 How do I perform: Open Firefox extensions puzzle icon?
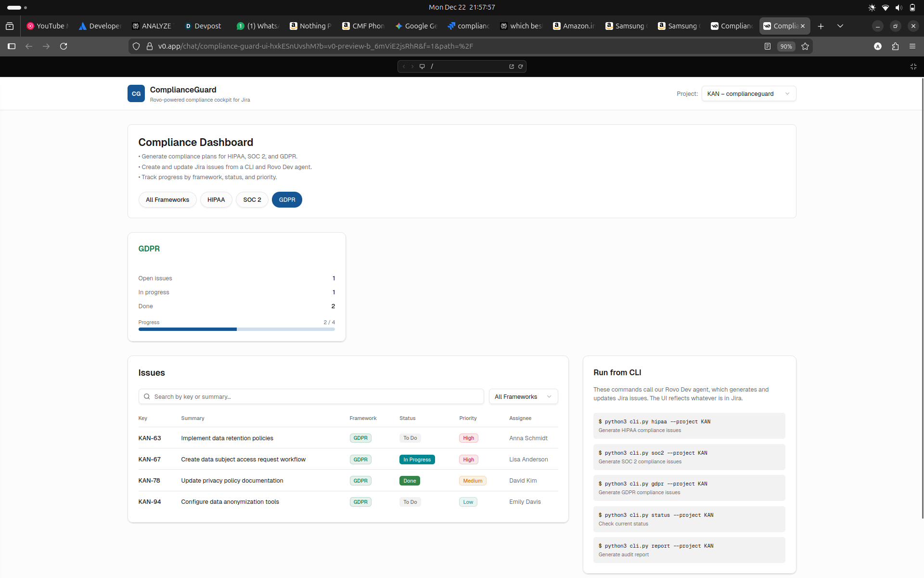[895, 46]
